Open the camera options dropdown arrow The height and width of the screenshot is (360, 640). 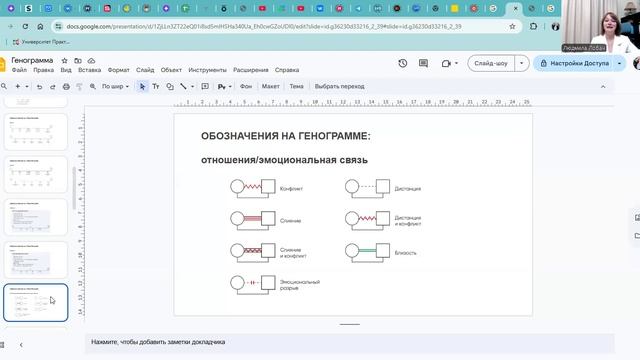456,63
